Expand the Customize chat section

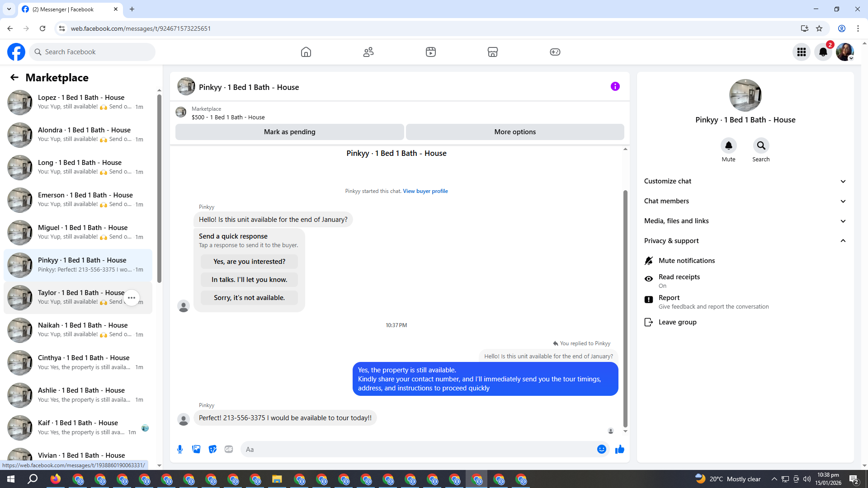point(744,181)
